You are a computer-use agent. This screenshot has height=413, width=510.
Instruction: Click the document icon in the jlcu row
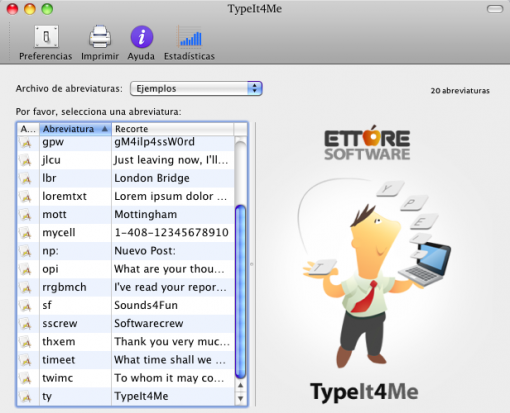pos(26,160)
